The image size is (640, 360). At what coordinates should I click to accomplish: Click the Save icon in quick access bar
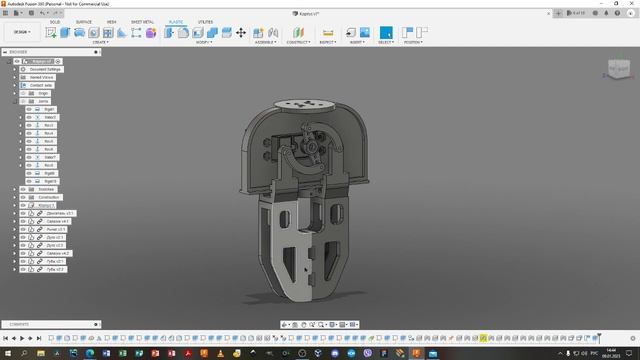coord(31,13)
